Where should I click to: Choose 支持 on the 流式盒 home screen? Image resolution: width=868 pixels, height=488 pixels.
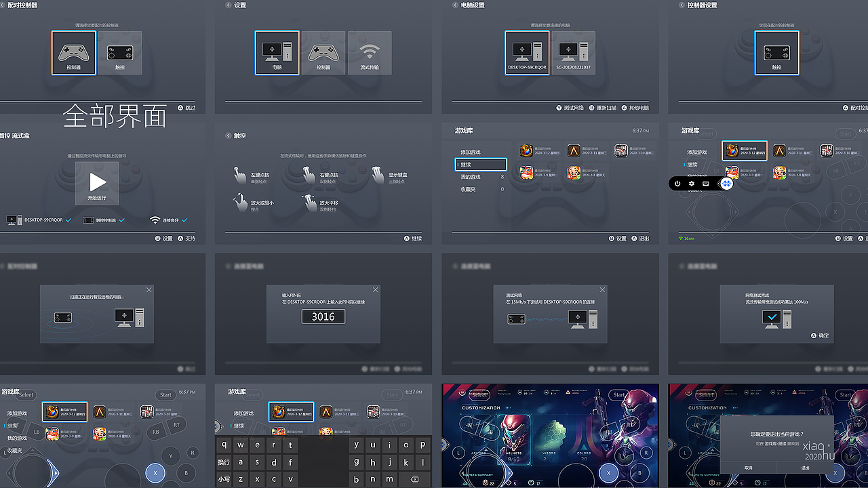186,239
